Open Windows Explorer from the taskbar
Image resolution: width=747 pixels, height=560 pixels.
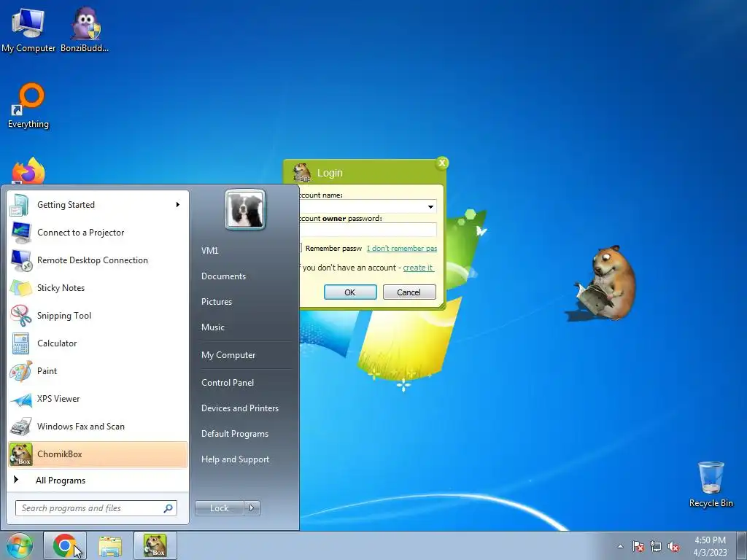coord(110,545)
